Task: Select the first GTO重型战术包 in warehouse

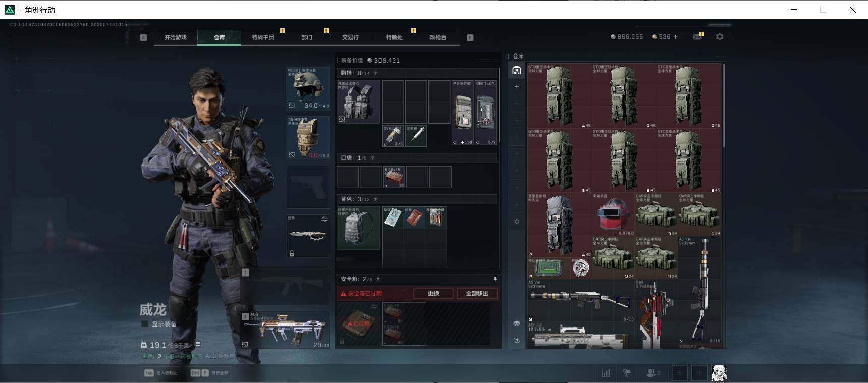Action: 559,96
